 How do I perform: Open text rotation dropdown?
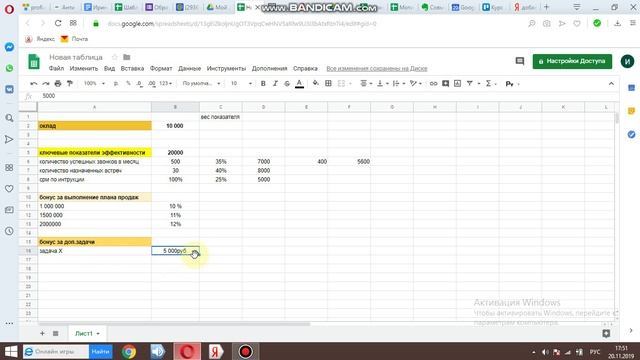pyautogui.click(x=416, y=84)
